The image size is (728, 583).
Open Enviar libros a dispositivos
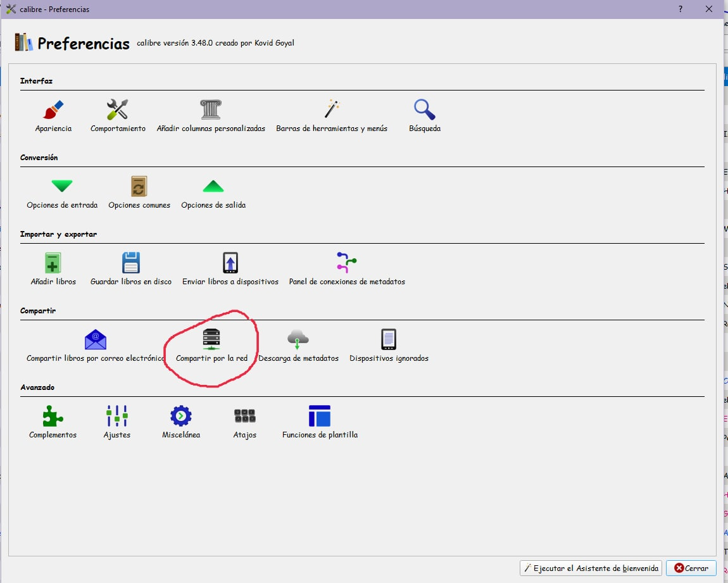(230, 269)
